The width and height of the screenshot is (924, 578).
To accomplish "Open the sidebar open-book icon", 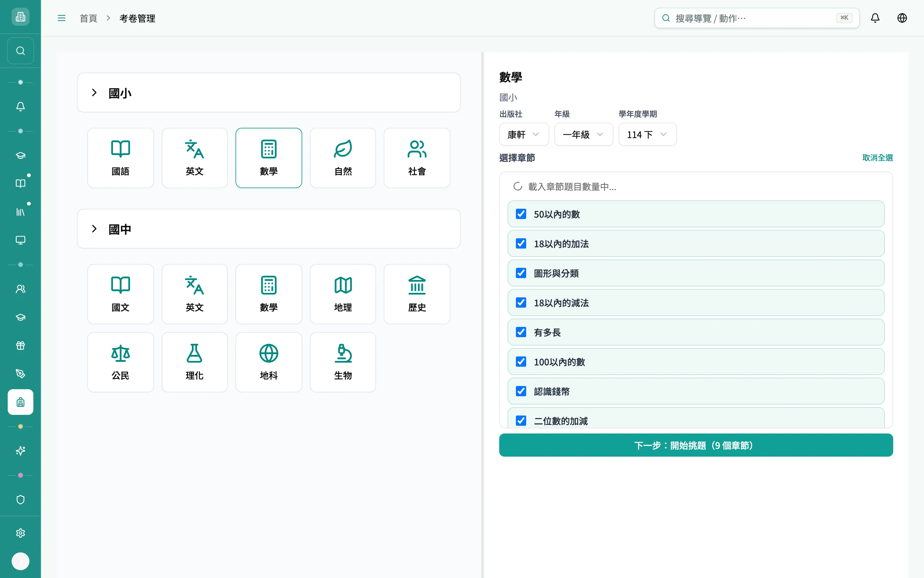I will point(20,183).
